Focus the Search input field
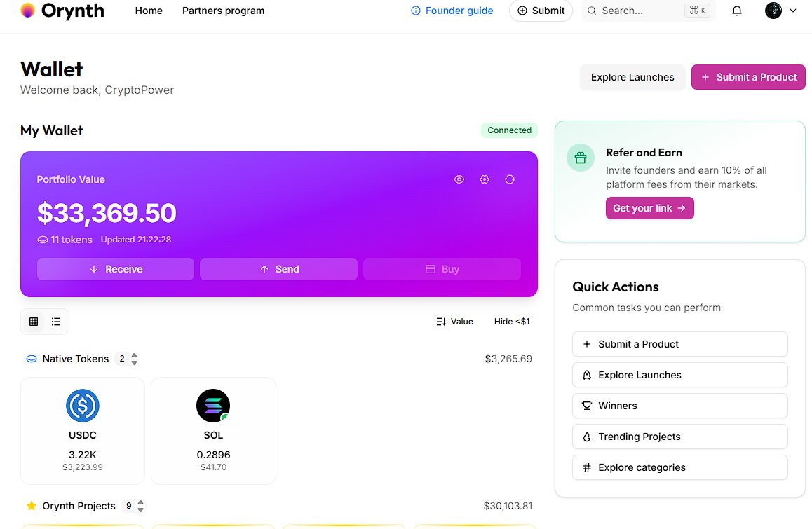 (x=648, y=11)
